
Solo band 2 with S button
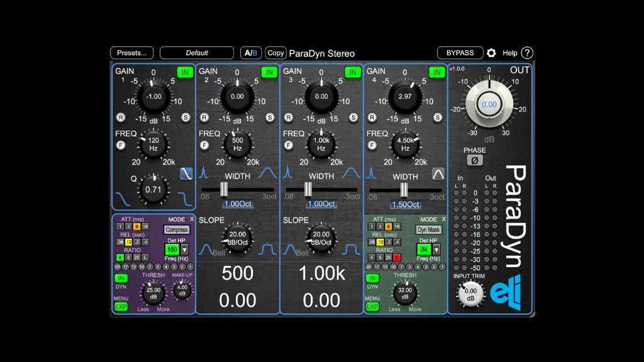click(x=270, y=118)
